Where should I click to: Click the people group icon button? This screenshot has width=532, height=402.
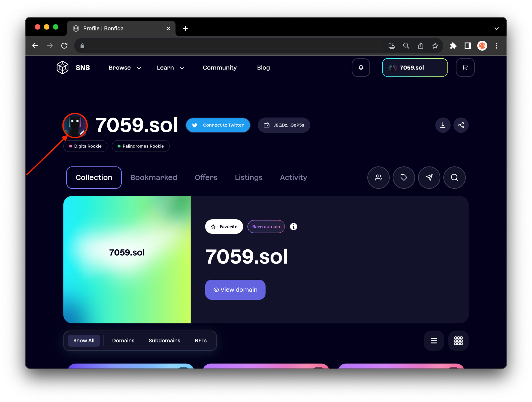coord(378,178)
